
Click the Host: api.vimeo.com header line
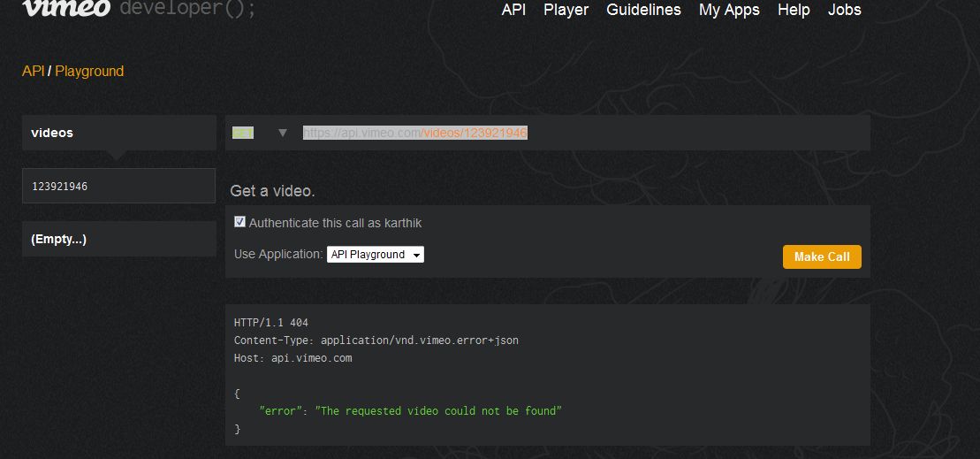293,358
